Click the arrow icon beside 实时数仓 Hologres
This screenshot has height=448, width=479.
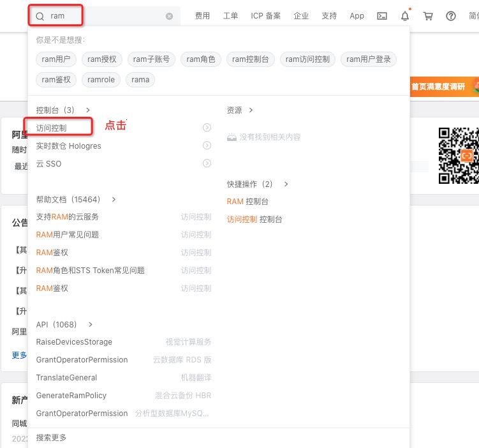point(207,146)
